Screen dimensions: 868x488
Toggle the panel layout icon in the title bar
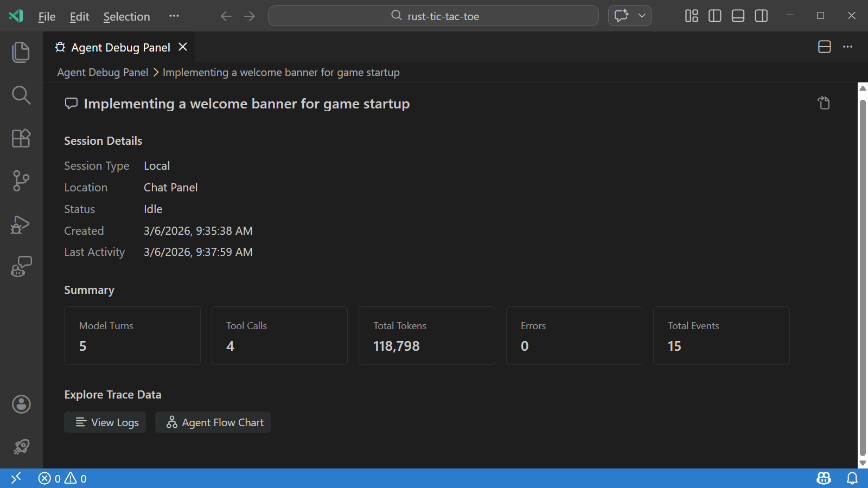point(737,16)
